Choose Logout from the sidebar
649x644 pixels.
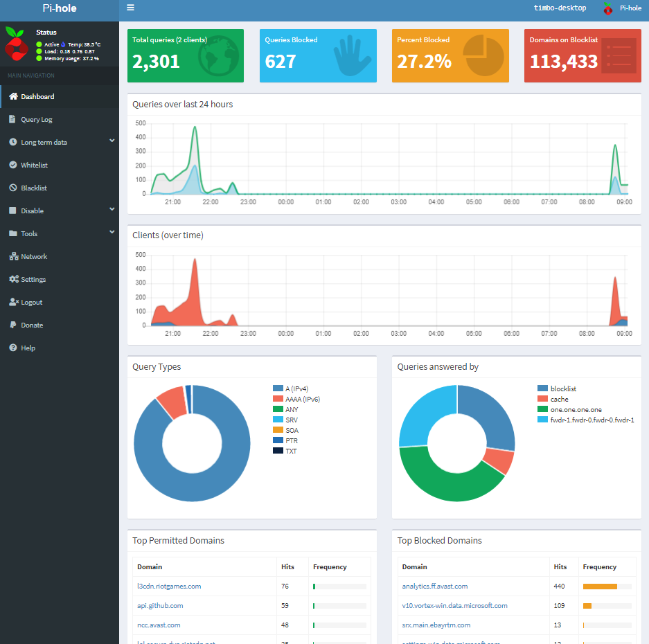click(x=35, y=302)
